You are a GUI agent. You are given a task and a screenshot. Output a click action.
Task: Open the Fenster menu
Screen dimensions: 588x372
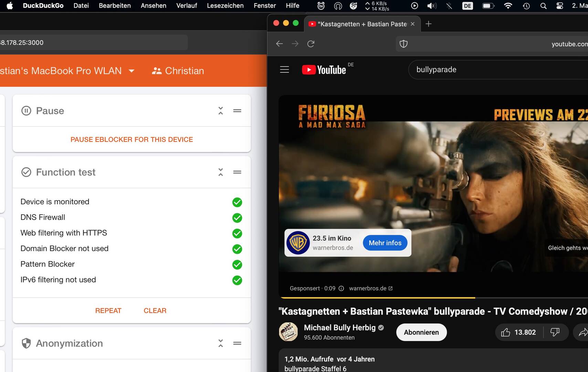point(265,6)
